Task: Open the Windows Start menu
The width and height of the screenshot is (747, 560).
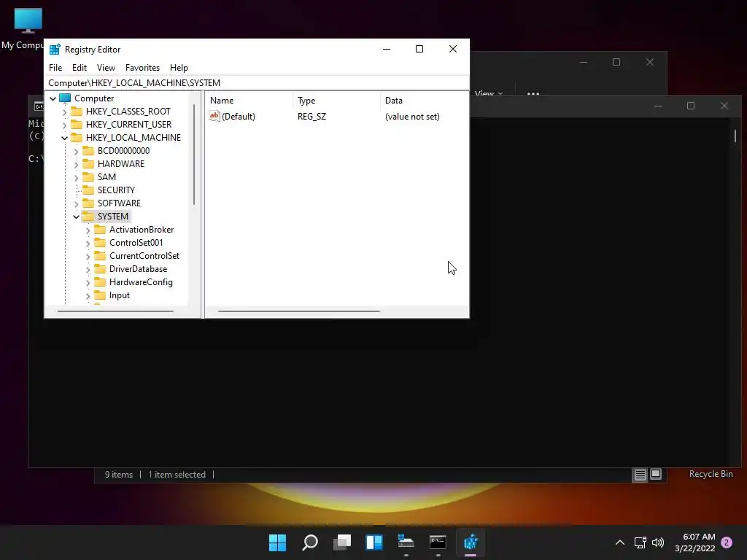Action: pyautogui.click(x=277, y=542)
